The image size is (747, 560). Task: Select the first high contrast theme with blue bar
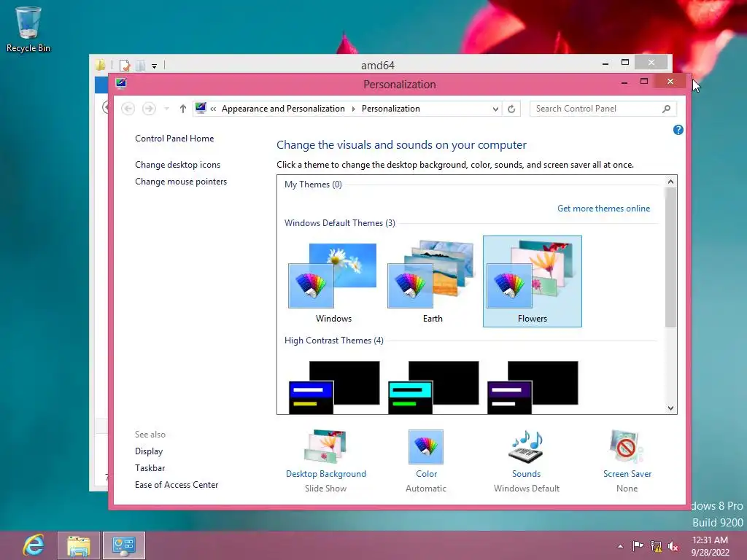[x=334, y=387]
